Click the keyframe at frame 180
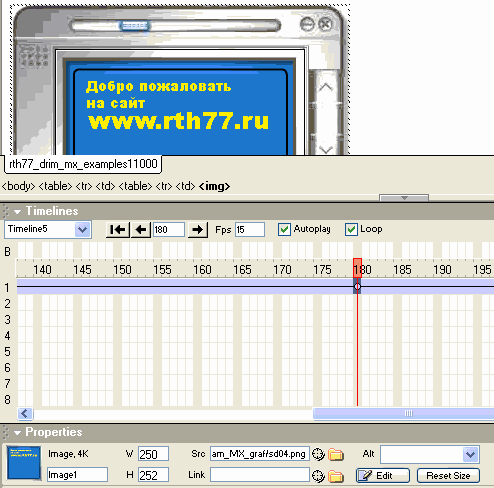 357,287
